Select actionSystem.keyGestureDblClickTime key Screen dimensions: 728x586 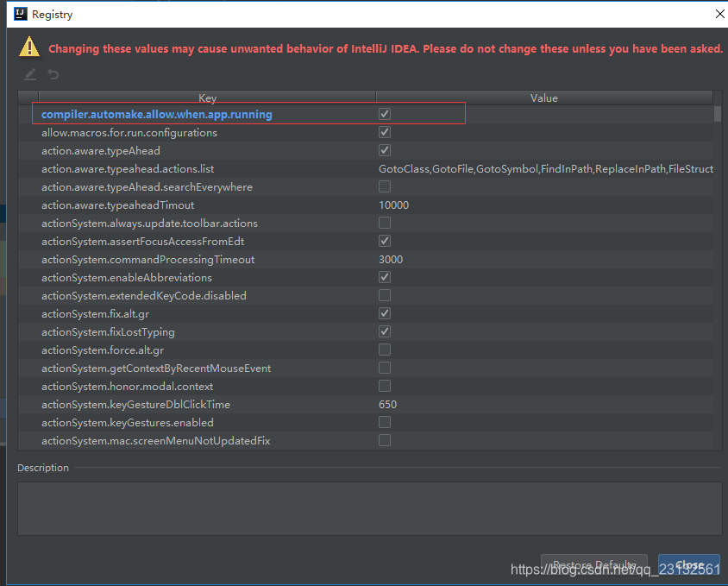[135, 404]
